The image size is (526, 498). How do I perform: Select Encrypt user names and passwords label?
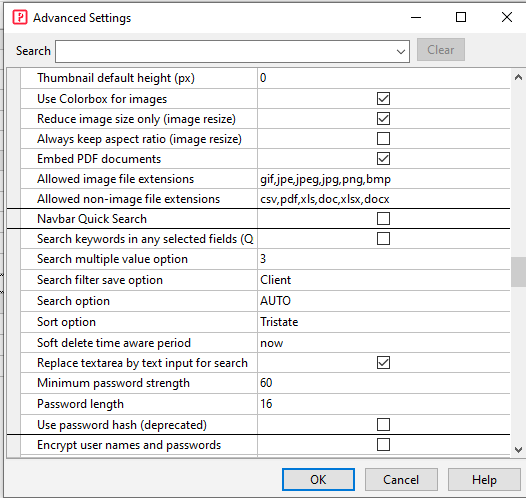click(x=129, y=445)
